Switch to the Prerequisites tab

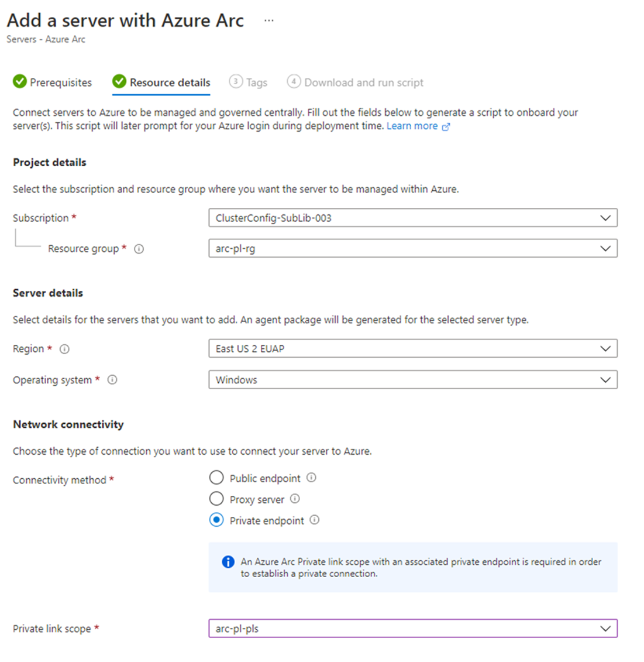pos(53,83)
